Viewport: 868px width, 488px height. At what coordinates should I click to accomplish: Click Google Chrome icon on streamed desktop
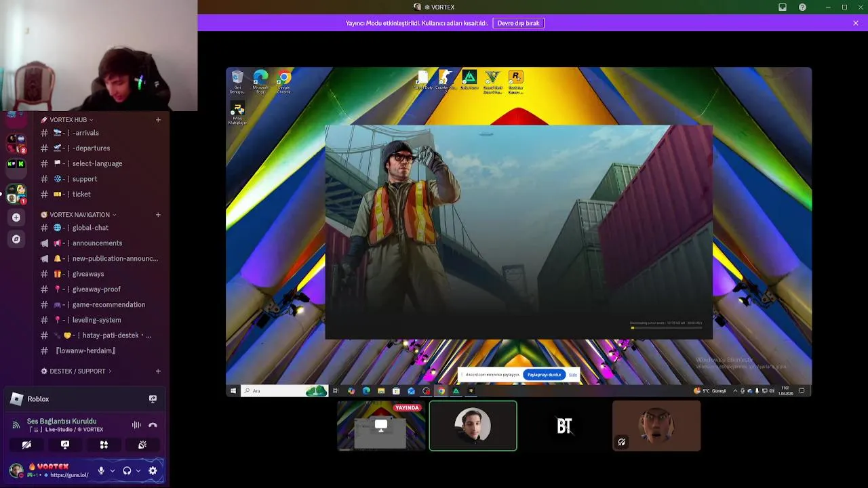[x=284, y=82]
